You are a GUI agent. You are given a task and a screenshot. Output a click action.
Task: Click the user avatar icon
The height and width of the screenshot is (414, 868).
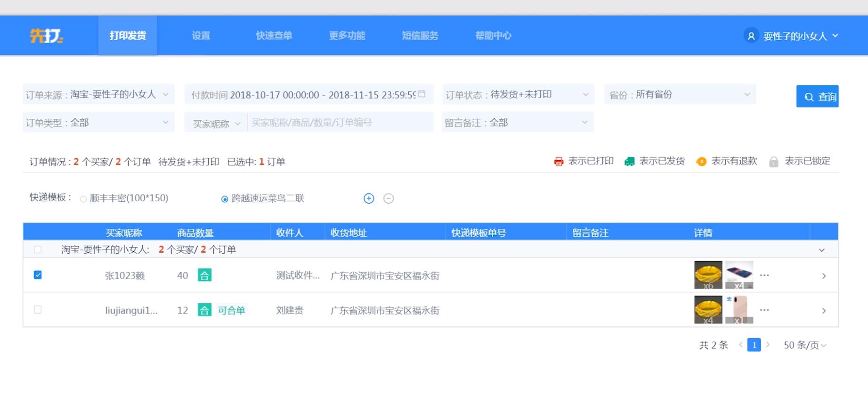coord(751,35)
